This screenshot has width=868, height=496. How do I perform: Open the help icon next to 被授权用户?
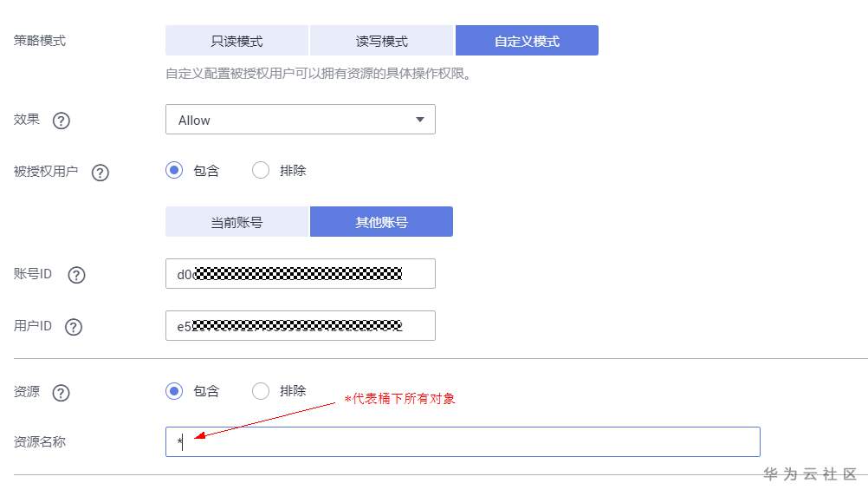[x=100, y=173]
